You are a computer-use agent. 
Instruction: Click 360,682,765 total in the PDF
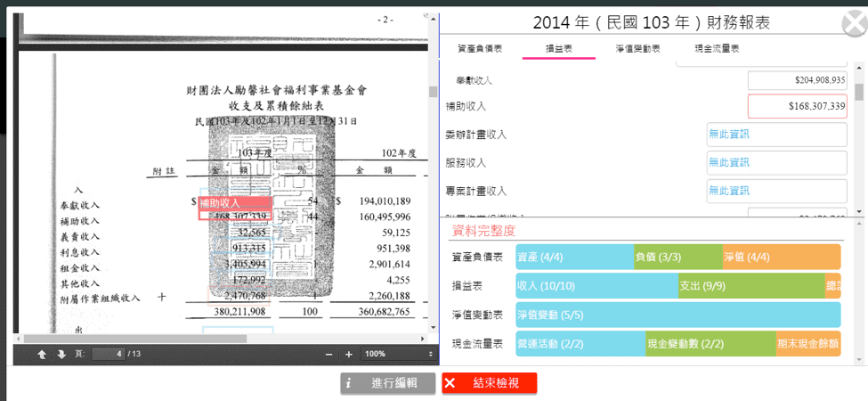385,312
